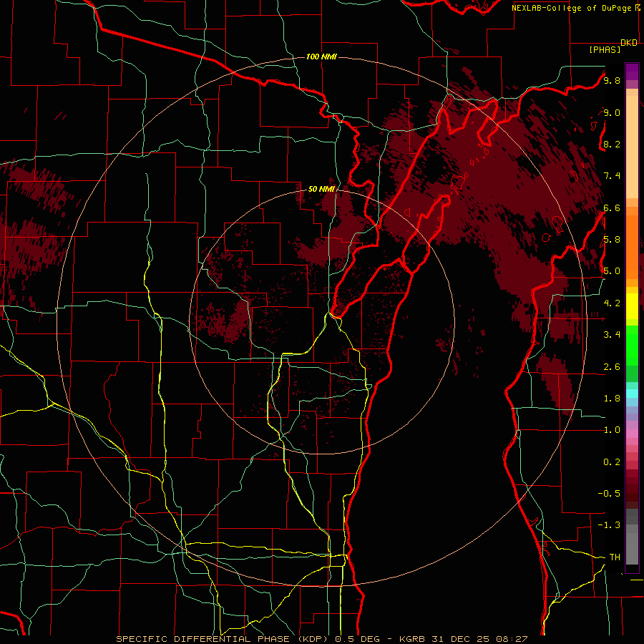Click the 'DKD' legend label

click(x=629, y=42)
